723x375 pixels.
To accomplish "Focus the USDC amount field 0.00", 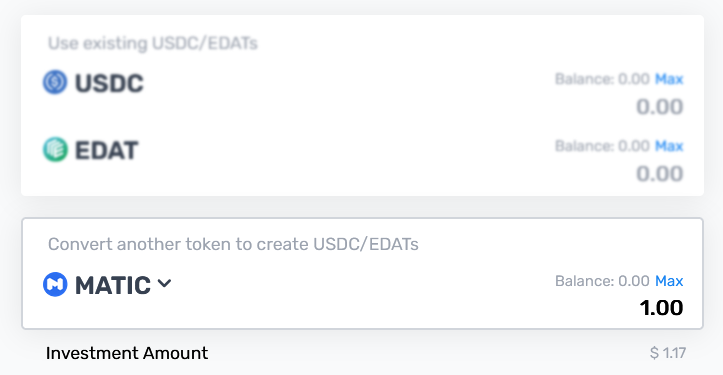I will tap(659, 107).
